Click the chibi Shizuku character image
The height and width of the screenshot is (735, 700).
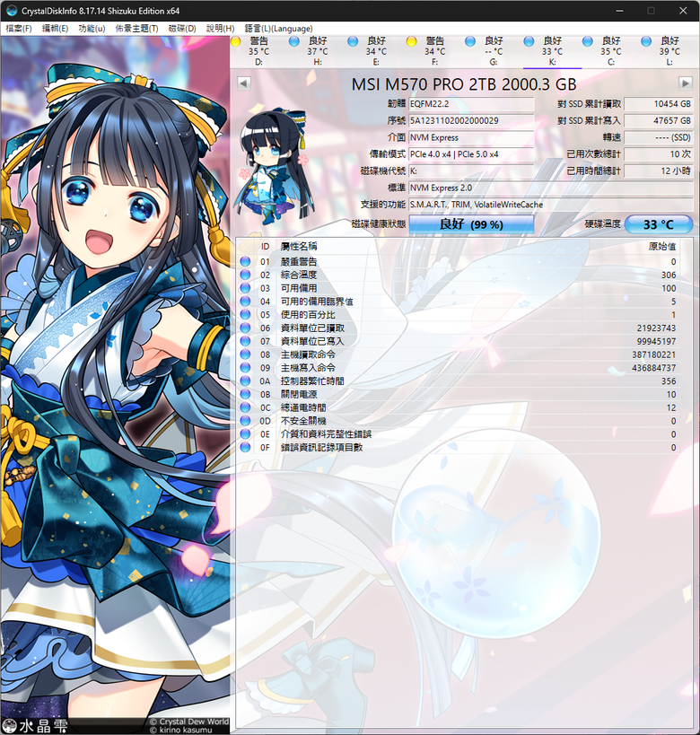275,166
